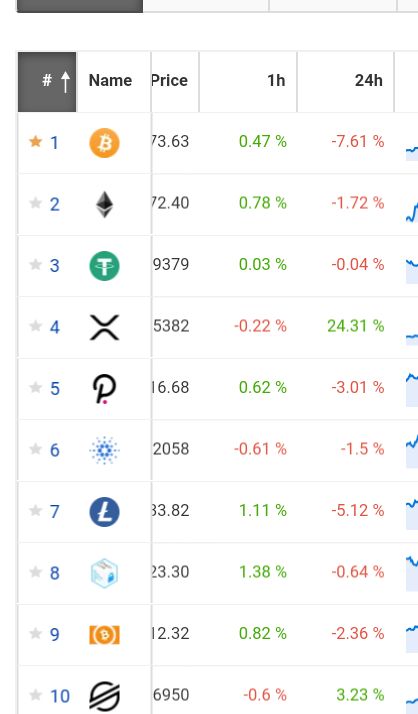The width and height of the screenshot is (418, 714).
Task: Open the Litecoin blue icon
Action: 104,512
